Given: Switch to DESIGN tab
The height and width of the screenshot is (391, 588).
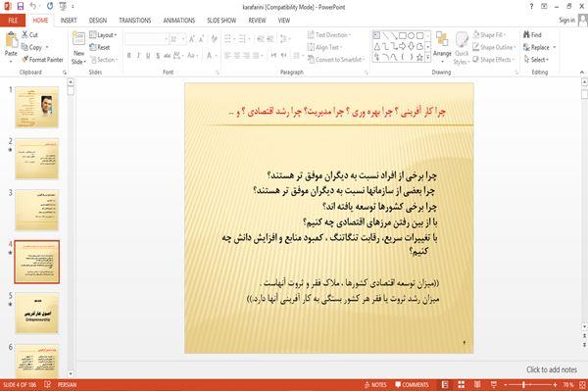Looking at the screenshot, I should tap(98, 21).
